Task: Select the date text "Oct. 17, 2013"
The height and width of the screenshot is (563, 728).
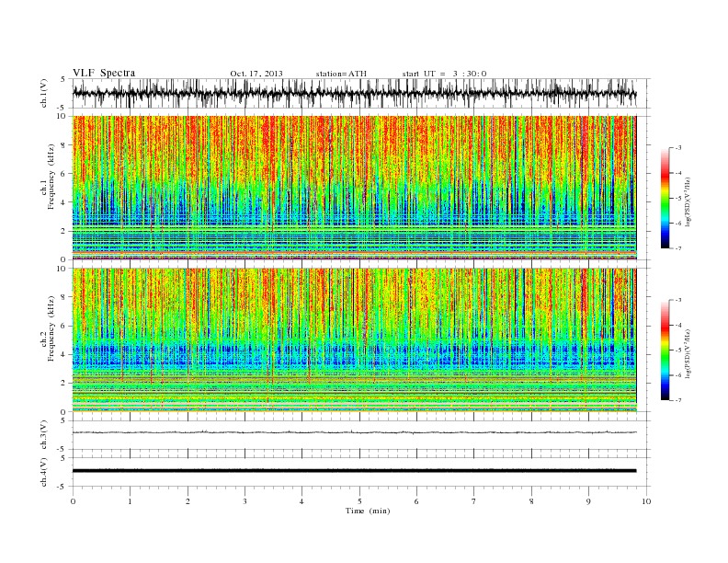Action: click(256, 74)
